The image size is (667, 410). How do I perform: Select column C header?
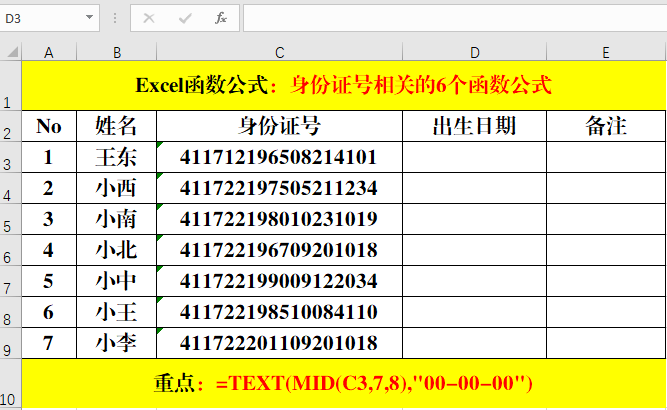279,53
